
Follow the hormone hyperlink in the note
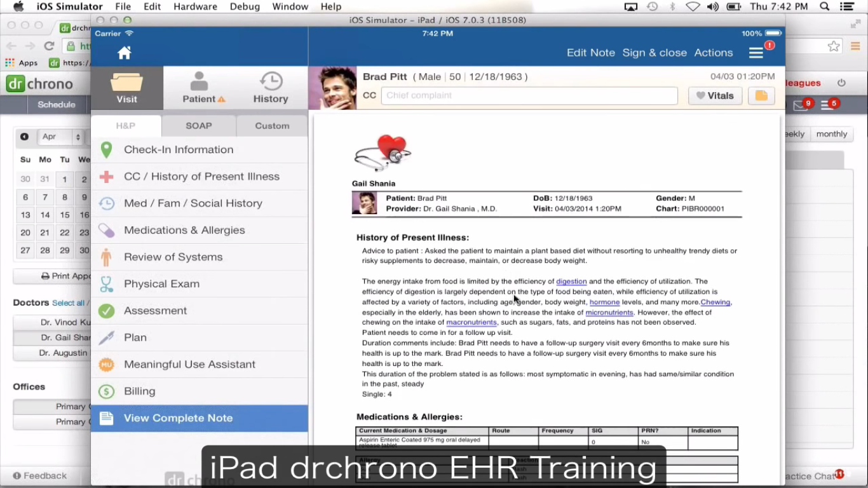[x=604, y=302]
